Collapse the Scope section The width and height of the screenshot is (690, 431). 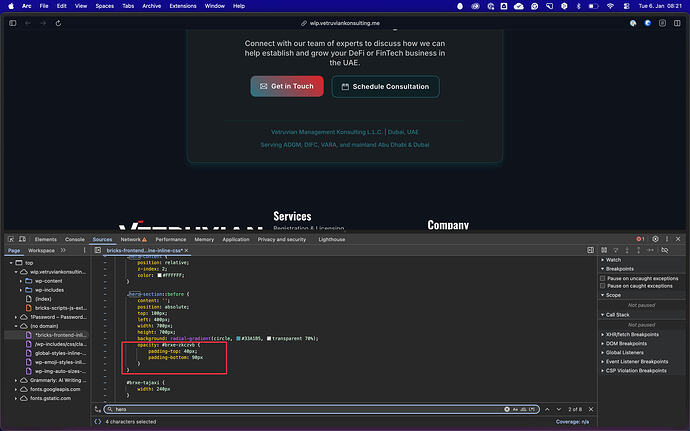tap(613, 295)
